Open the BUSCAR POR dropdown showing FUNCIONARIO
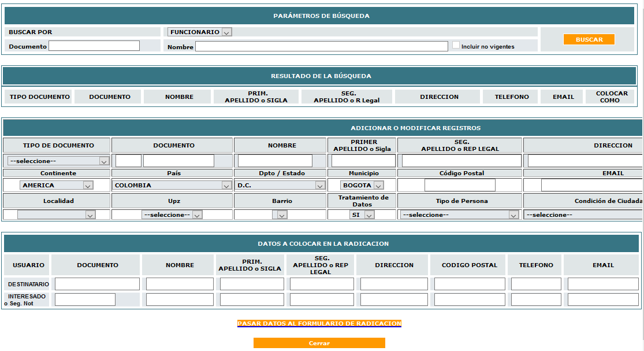 click(200, 32)
